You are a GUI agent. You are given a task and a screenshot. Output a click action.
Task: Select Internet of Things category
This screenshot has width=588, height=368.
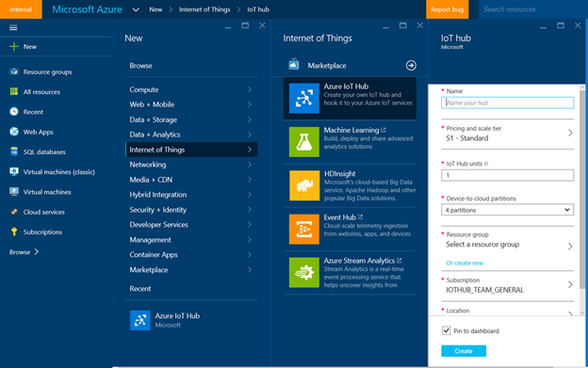[191, 150]
